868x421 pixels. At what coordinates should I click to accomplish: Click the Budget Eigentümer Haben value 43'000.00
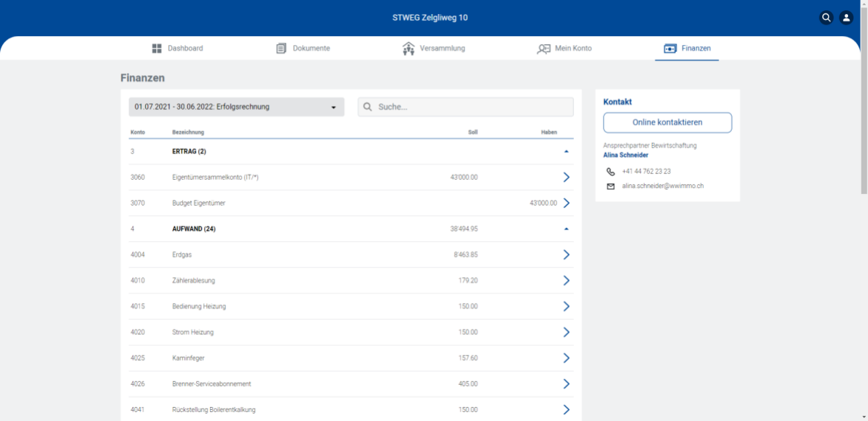click(x=543, y=203)
